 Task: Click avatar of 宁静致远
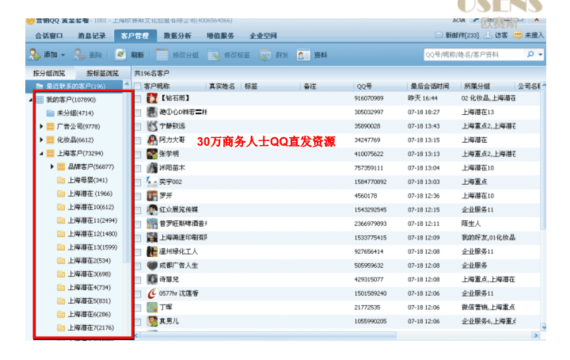(x=152, y=126)
